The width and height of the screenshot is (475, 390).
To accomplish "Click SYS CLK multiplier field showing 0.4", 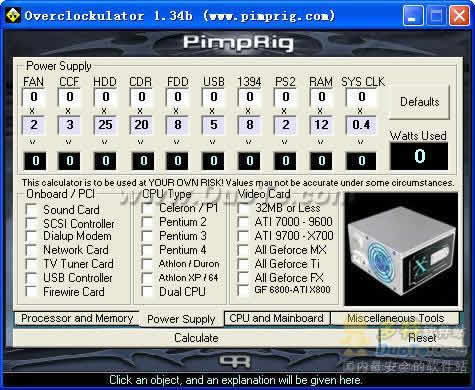I will pos(362,125).
